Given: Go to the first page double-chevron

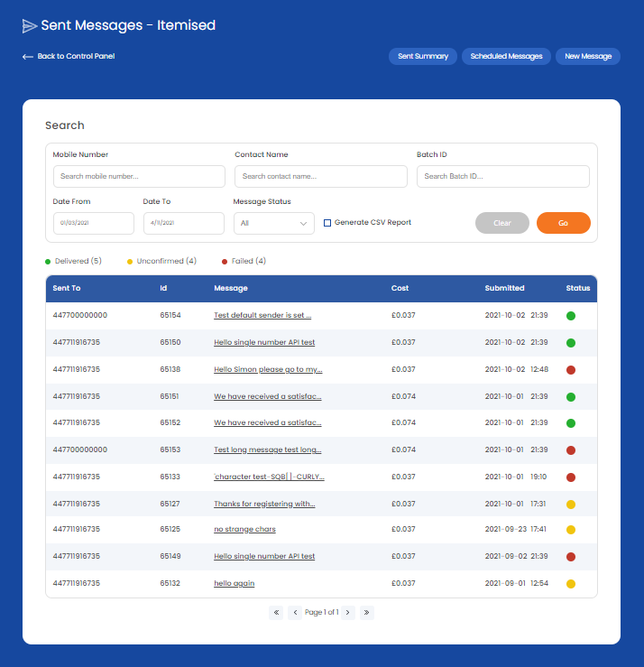Looking at the screenshot, I should (276, 612).
